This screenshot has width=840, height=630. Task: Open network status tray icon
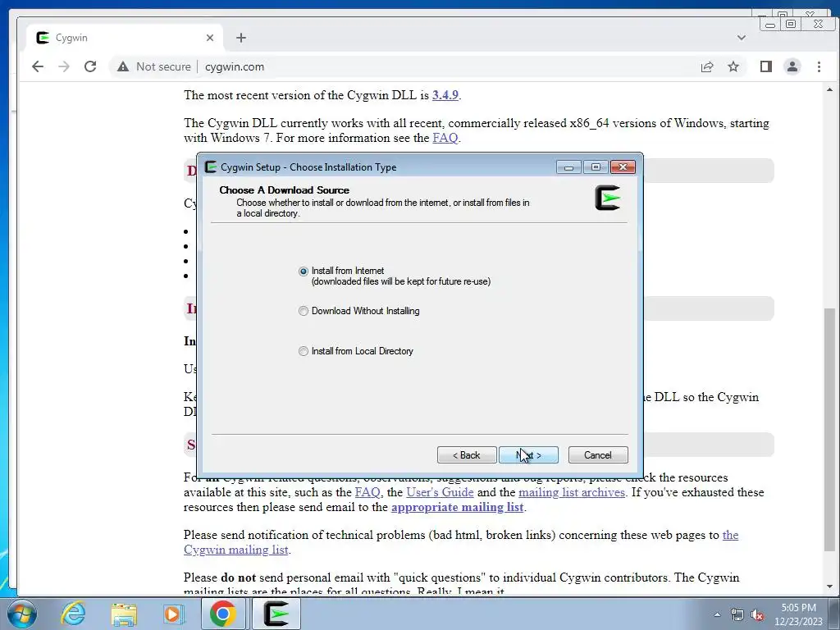point(737,614)
